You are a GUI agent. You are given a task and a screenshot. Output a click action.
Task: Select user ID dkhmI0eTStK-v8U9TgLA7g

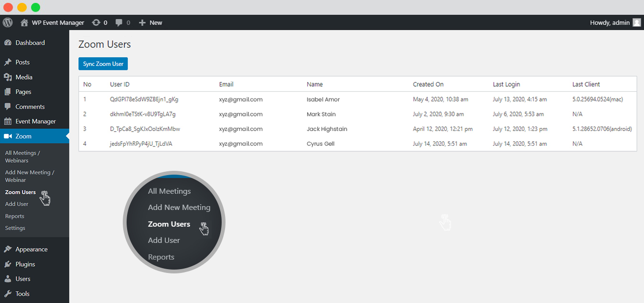pyautogui.click(x=143, y=115)
